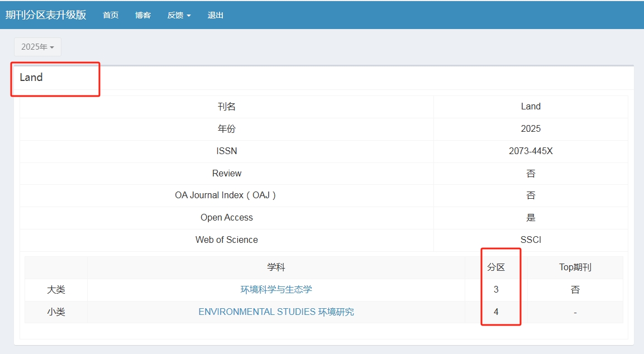This screenshot has height=354, width=644.
Task: Select the Land panel heading text
Action: point(31,78)
